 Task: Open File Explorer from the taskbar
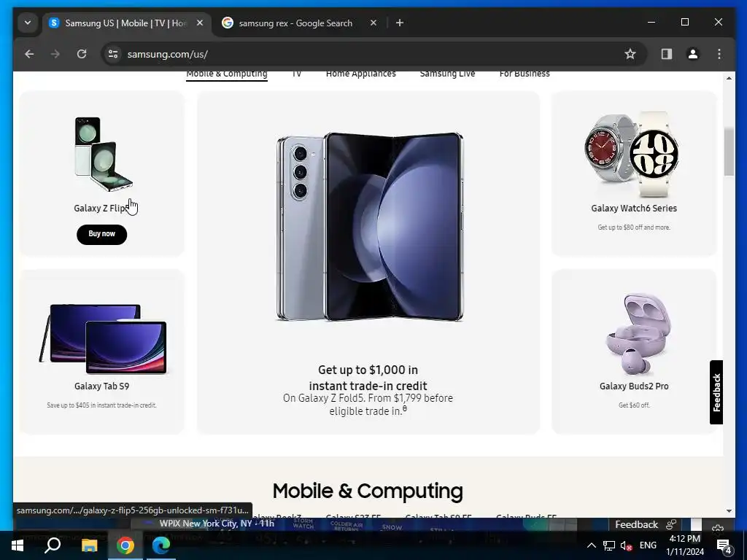[x=89, y=545]
